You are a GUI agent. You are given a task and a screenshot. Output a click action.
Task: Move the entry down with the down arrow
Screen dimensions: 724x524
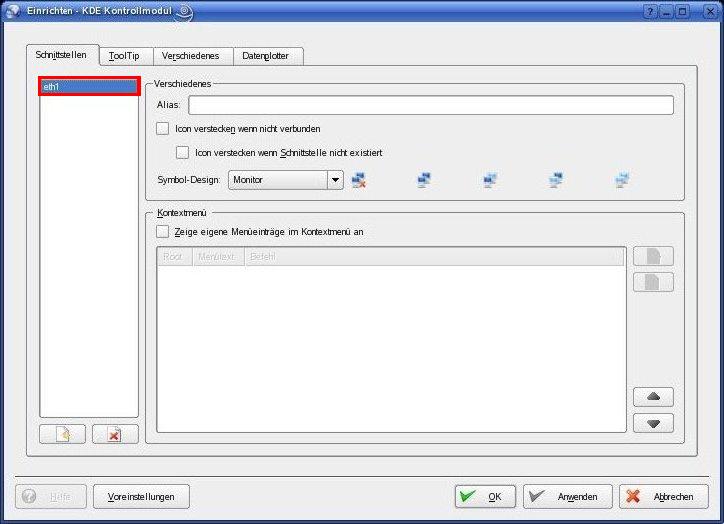pos(653,423)
